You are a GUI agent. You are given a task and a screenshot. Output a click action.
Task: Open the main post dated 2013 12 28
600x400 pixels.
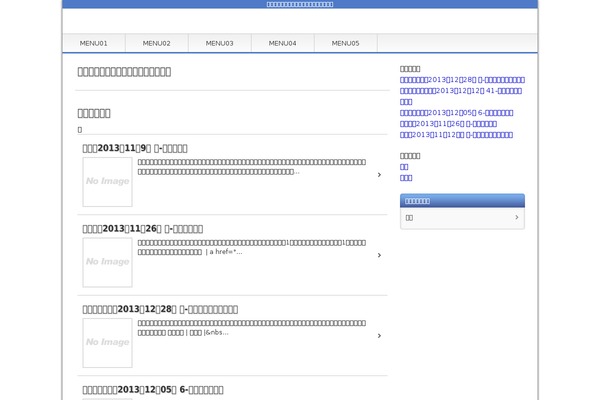click(x=160, y=309)
